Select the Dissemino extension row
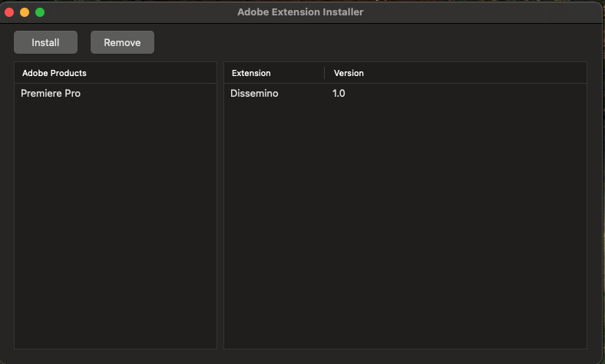Screen dimensions: 605x364 pyautogui.click(x=254, y=94)
